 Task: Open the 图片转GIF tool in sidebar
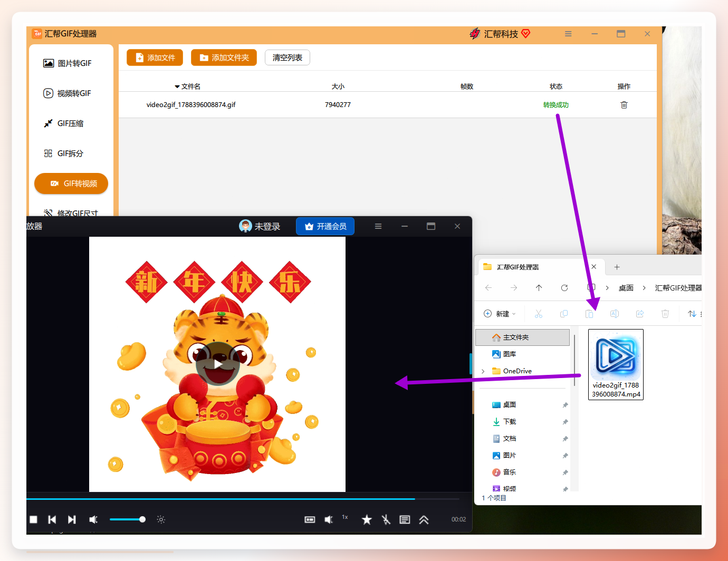click(x=68, y=63)
